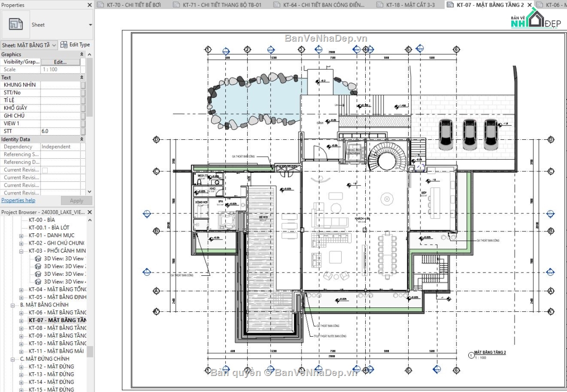Close the KT-07 sheet tab
The height and width of the screenshot is (392, 567).
click(x=530, y=5)
